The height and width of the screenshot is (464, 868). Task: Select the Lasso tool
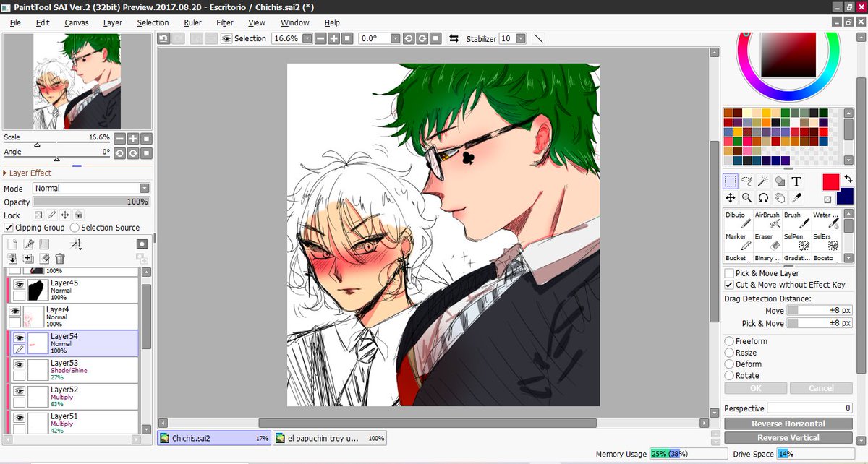coord(747,181)
